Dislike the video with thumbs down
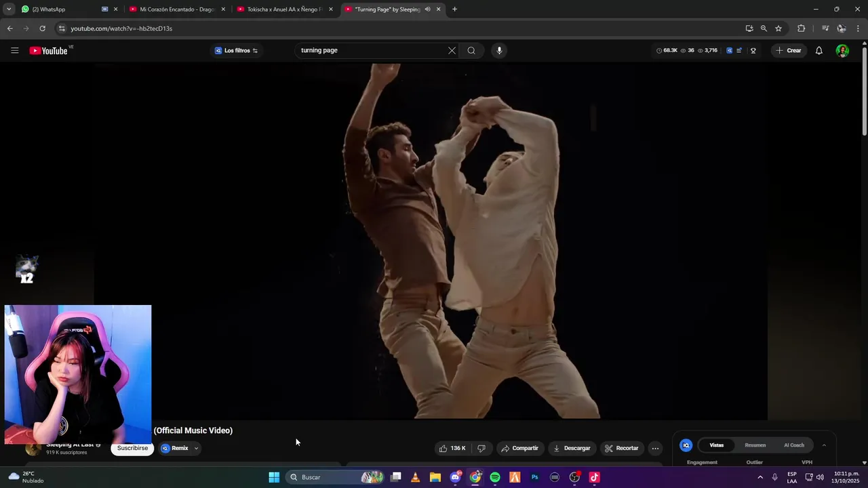The width and height of the screenshot is (868, 488). coord(481,449)
